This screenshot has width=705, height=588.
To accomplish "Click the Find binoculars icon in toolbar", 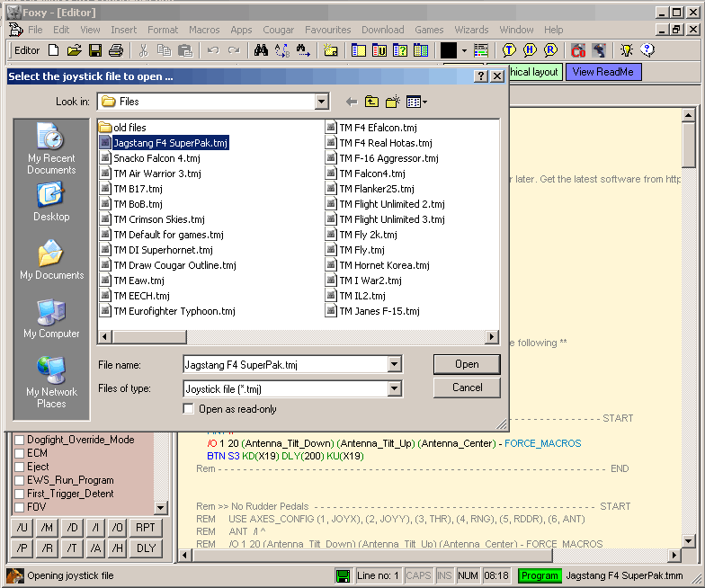I will [x=262, y=50].
